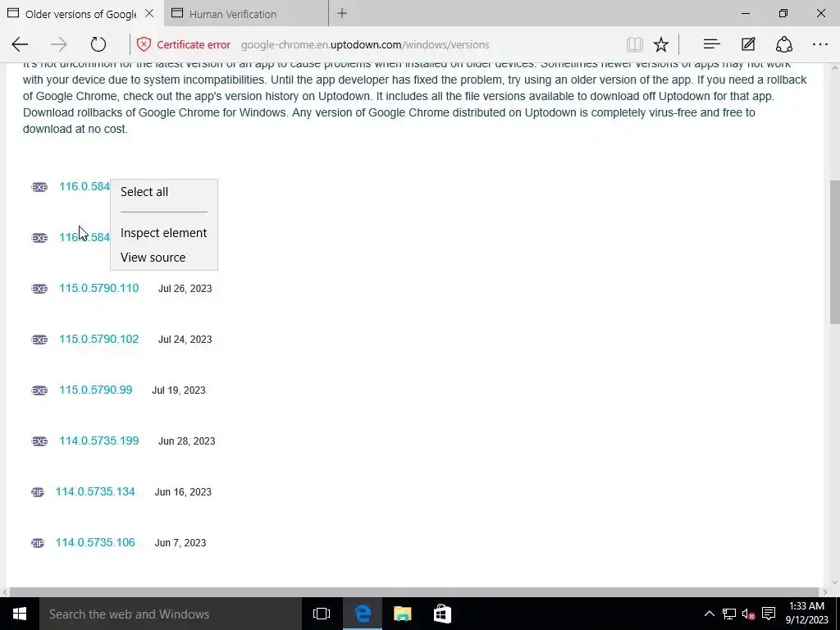Screen dimensions: 840x630
Task: Click EXE icon beside 115.0.5790.99
Action: coord(39,390)
